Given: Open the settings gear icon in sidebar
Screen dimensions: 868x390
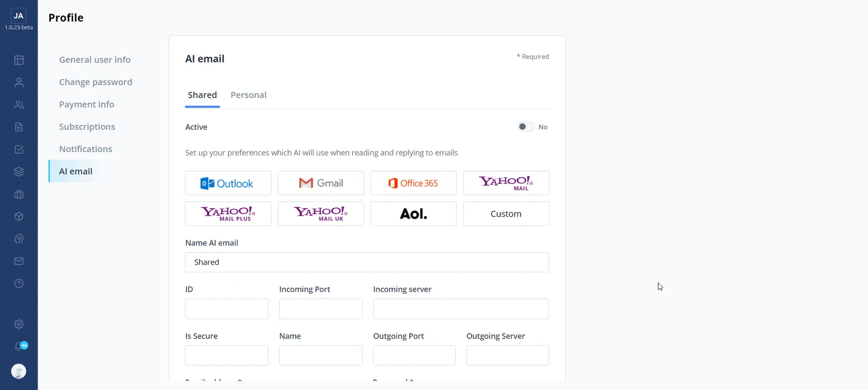Looking at the screenshot, I should pos(19,324).
